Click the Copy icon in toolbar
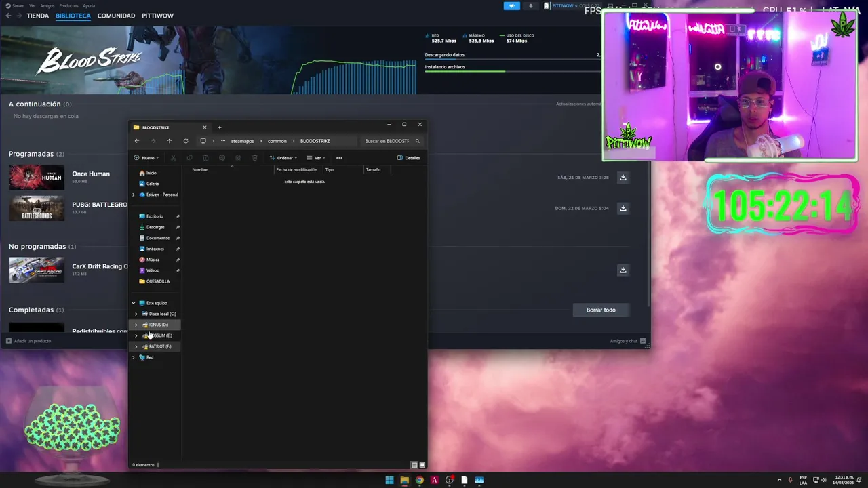This screenshot has width=868, height=488. click(189, 158)
